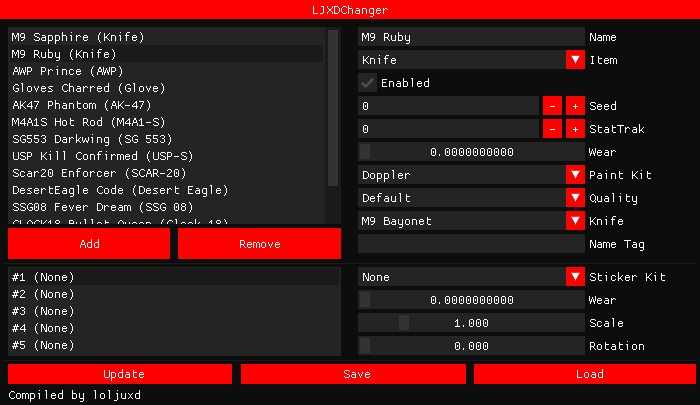Select Scar20 Enforcer (SCAR-20) entry

point(166,173)
